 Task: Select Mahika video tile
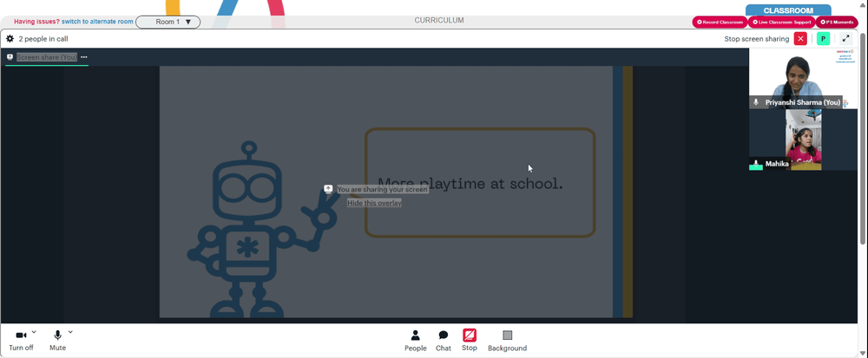point(803,140)
